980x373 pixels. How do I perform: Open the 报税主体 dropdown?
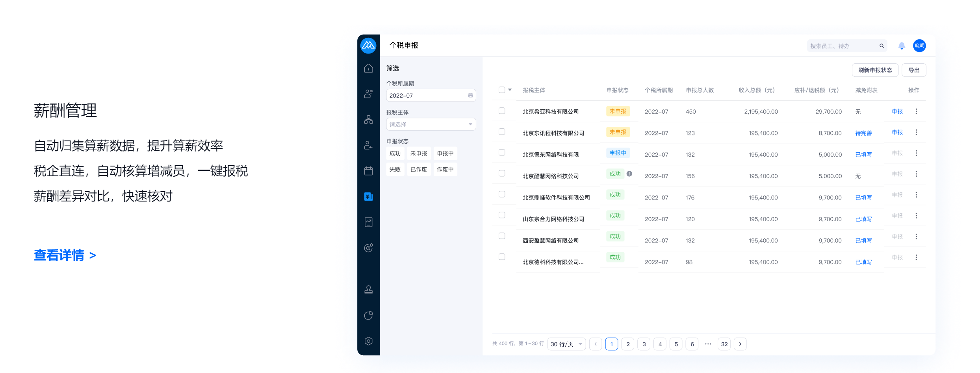(x=431, y=124)
